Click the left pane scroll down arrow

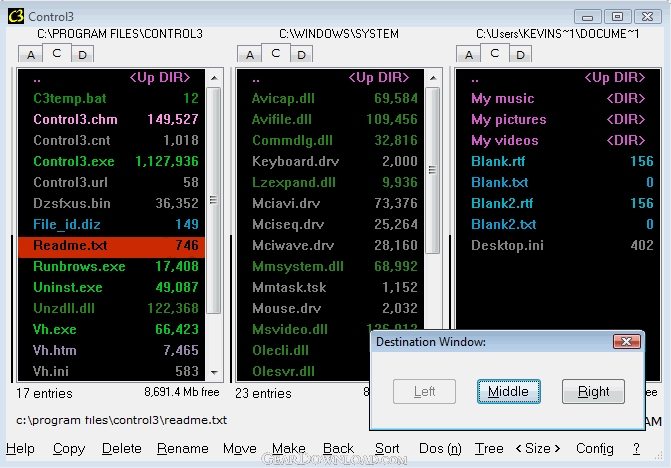214,372
